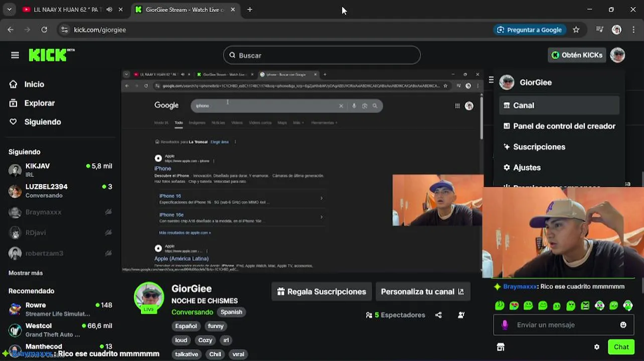Open LUZBEL2394 channel in following list

point(60,191)
